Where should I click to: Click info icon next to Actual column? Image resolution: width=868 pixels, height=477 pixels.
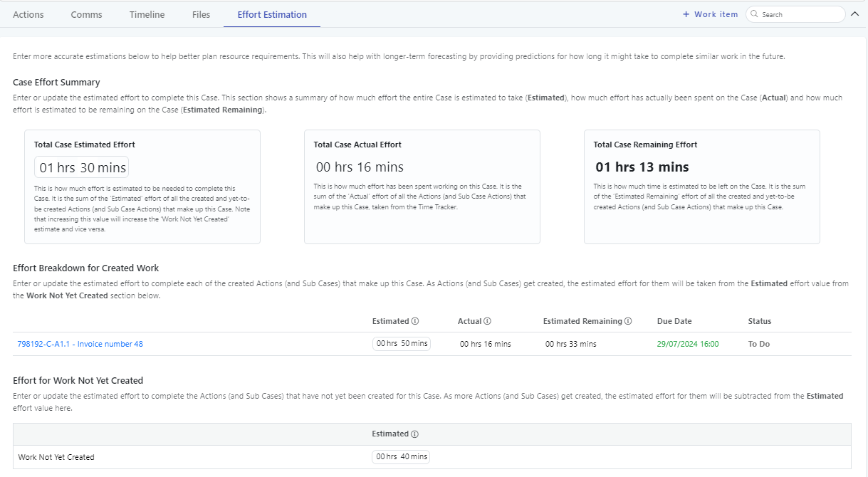(488, 321)
